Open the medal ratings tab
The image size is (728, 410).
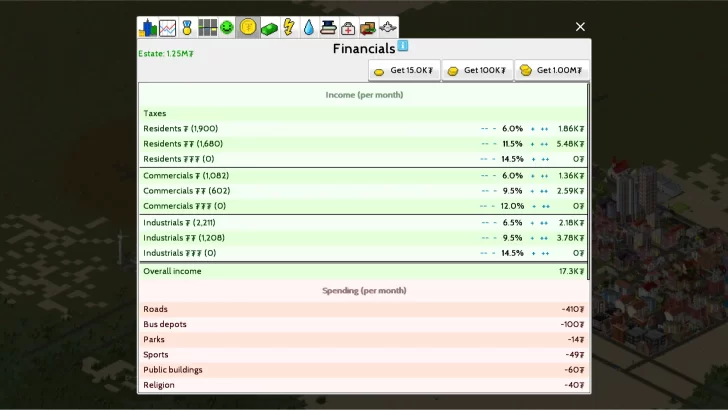point(187,28)
